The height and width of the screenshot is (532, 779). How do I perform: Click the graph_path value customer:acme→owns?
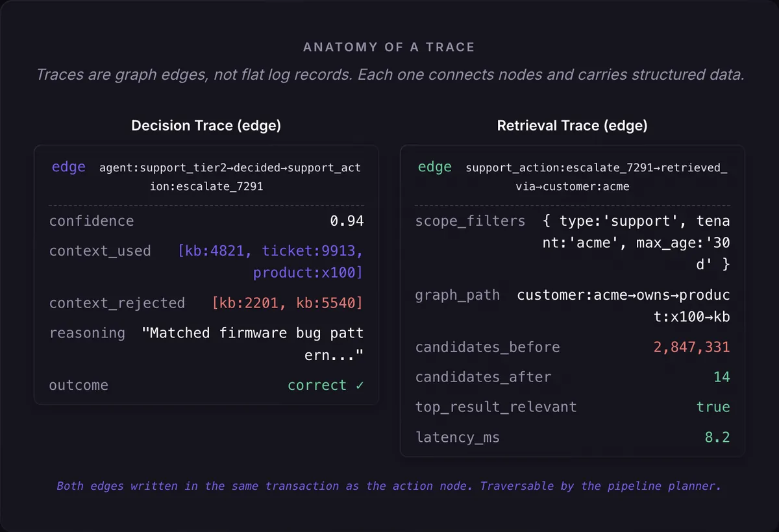tap(623, 306)
